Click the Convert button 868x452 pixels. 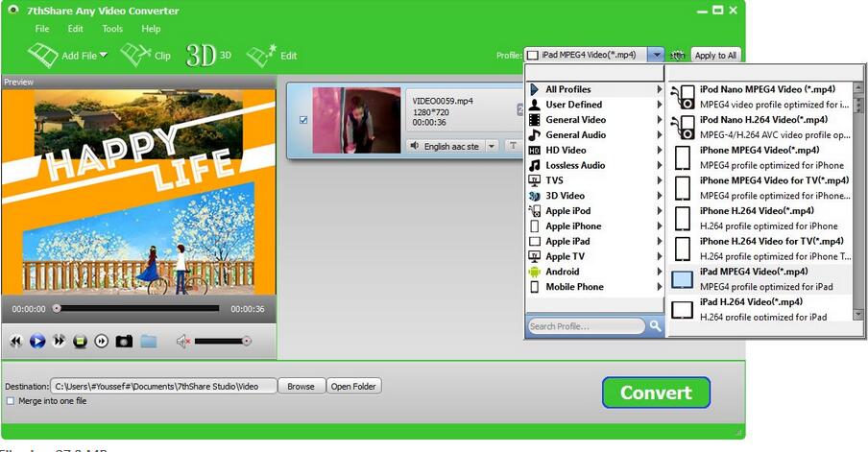[x=656, y=393]
